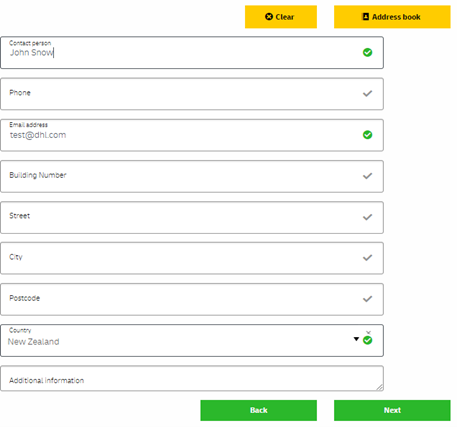Click into the Street input field

(192, 217)
